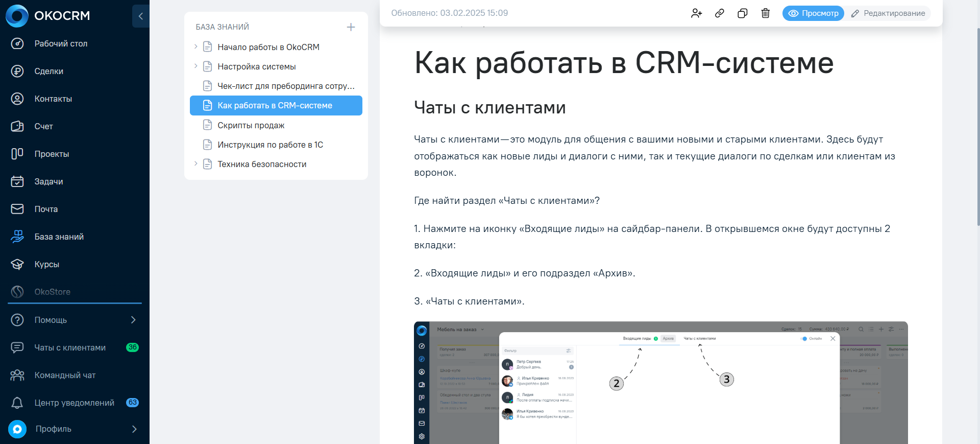Open Инструкция по работе в 1С

click(270, 145)
